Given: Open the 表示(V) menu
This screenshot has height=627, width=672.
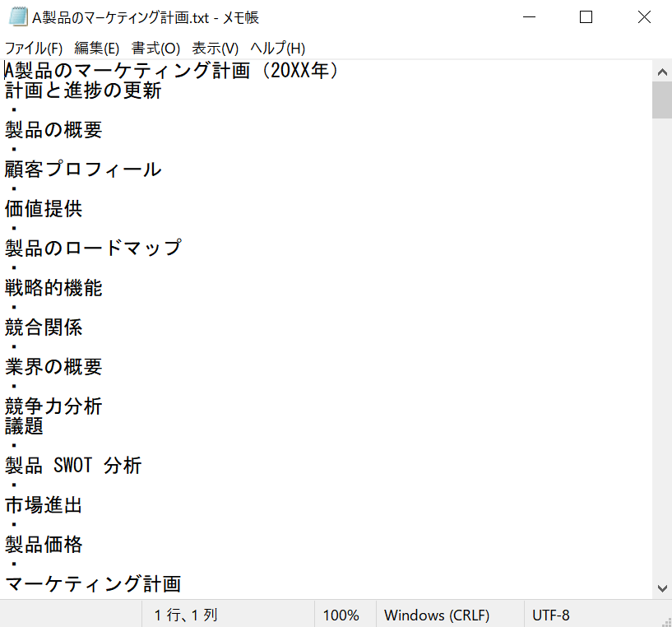Looking at the screenshot, I should pos(215,49).
